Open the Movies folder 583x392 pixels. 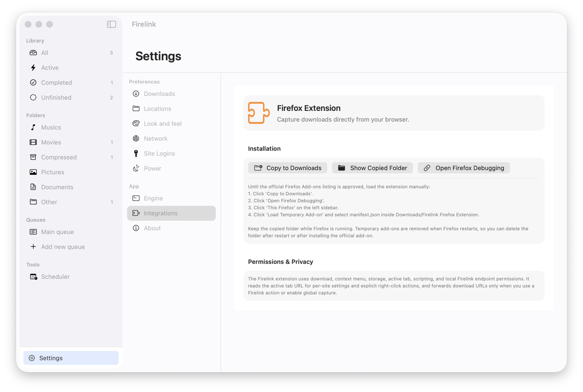click(71, 142)
